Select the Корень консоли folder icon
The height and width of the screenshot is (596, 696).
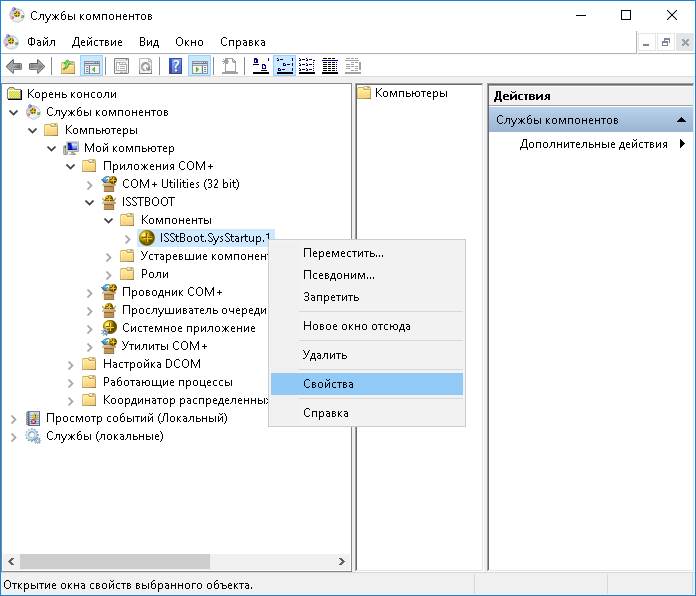15,94
